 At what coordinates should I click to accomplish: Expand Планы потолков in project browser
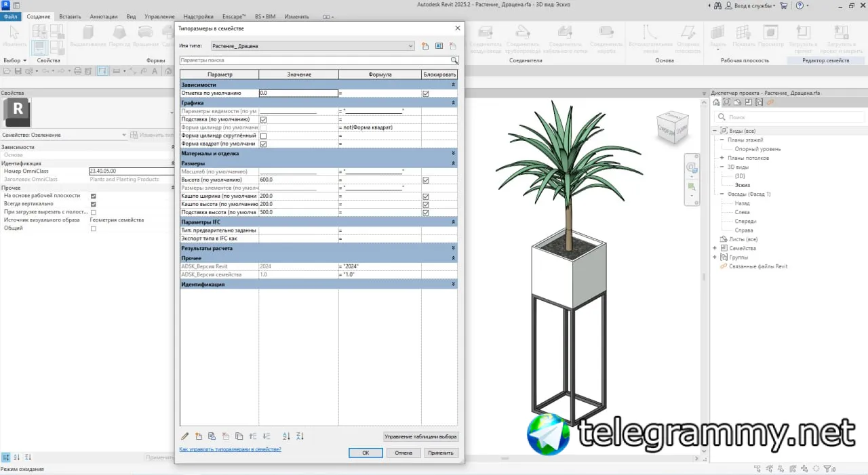pos(722,158)
